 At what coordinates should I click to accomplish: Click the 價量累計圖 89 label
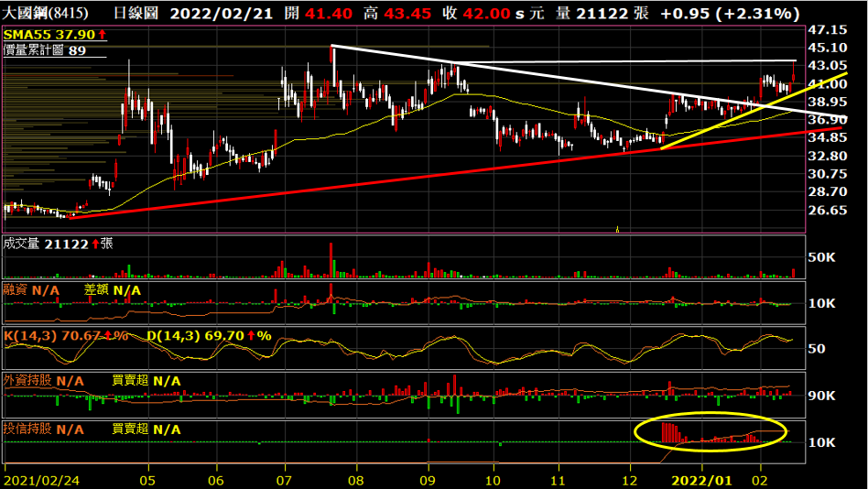tap(45, 49)
